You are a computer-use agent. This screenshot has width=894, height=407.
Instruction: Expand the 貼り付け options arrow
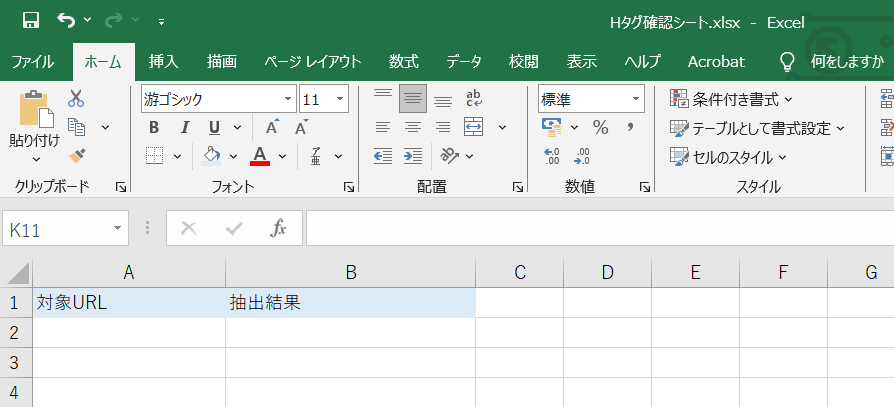36,159
